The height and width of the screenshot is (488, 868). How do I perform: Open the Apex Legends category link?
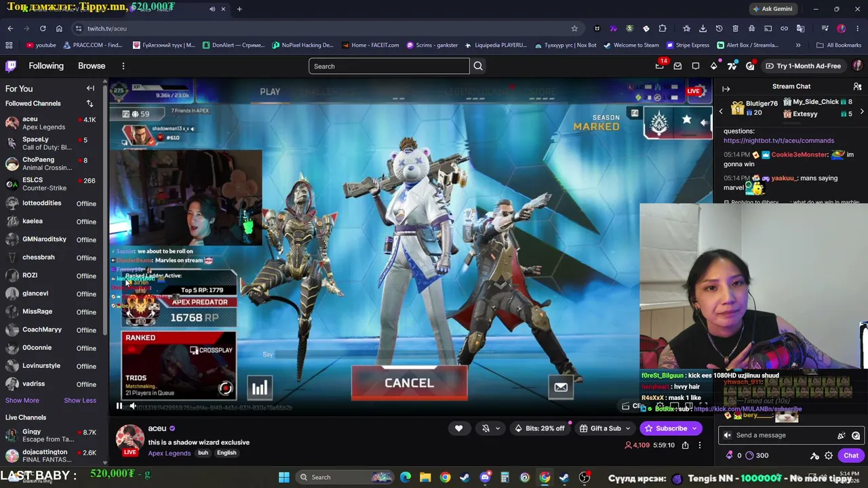point(170,453)
